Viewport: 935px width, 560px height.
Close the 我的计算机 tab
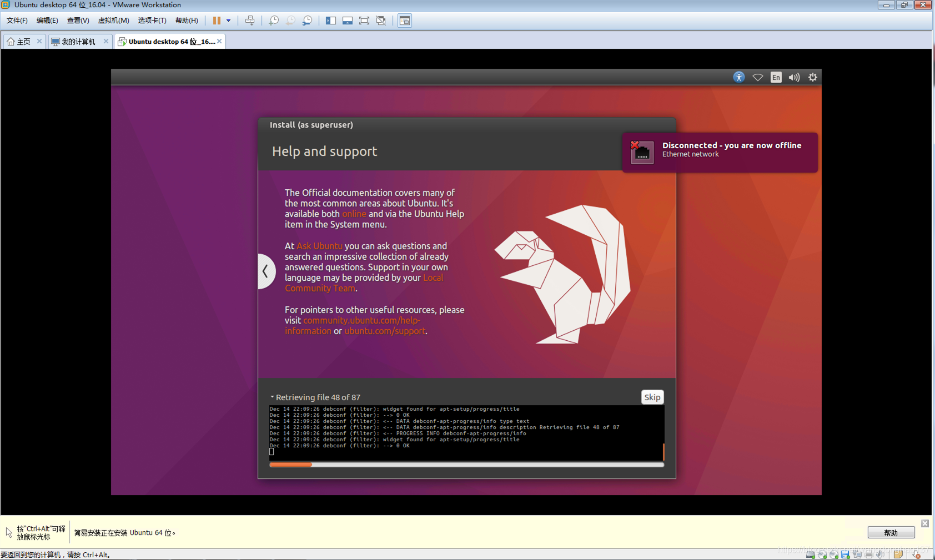pyautogui.click(x=106, y=41)
